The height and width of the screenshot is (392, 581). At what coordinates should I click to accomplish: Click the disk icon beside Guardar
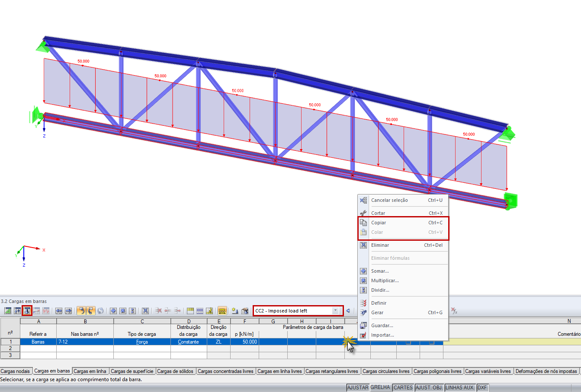tap(363, 325)
